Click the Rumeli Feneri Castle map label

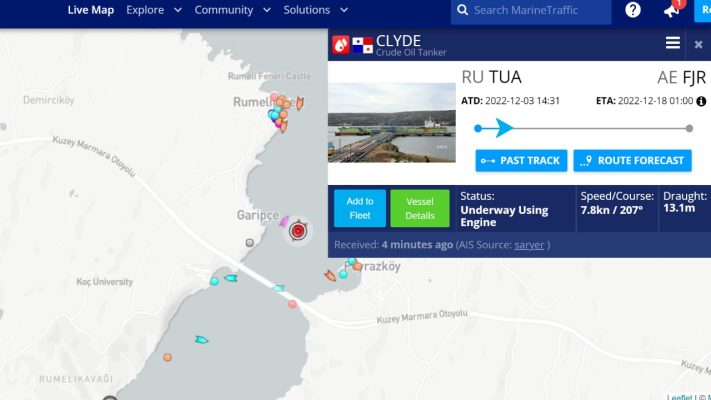(269, 76)
